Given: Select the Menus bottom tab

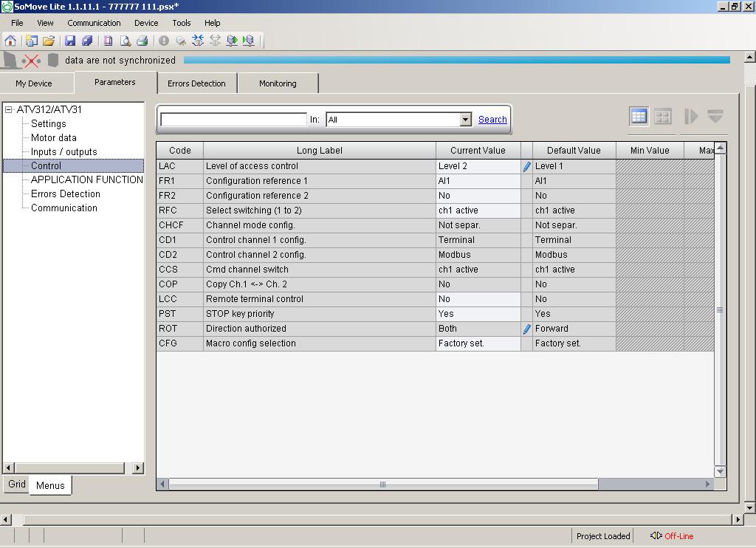Looking at the screenshot, I should coord(50,485).
